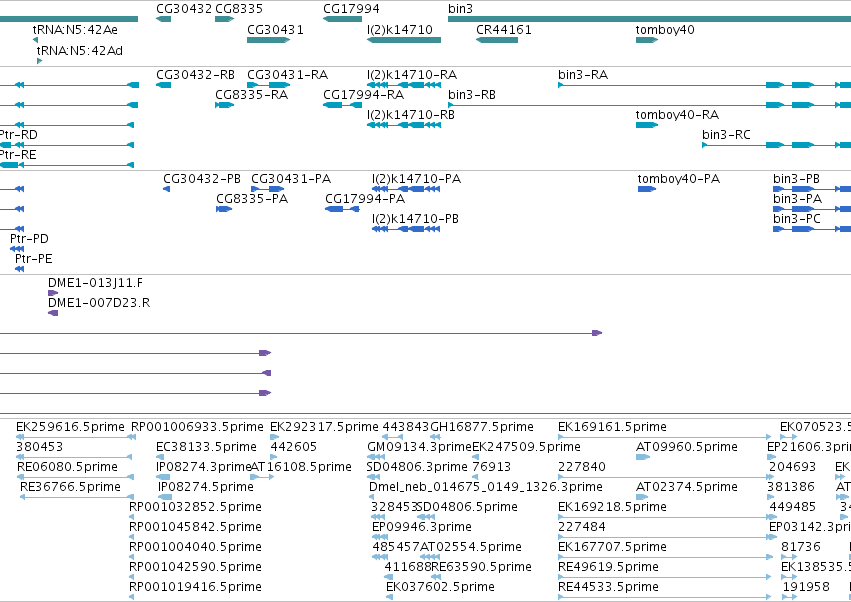
Task: Open the CG30431-RA transcript label
Action: point(288,75)
